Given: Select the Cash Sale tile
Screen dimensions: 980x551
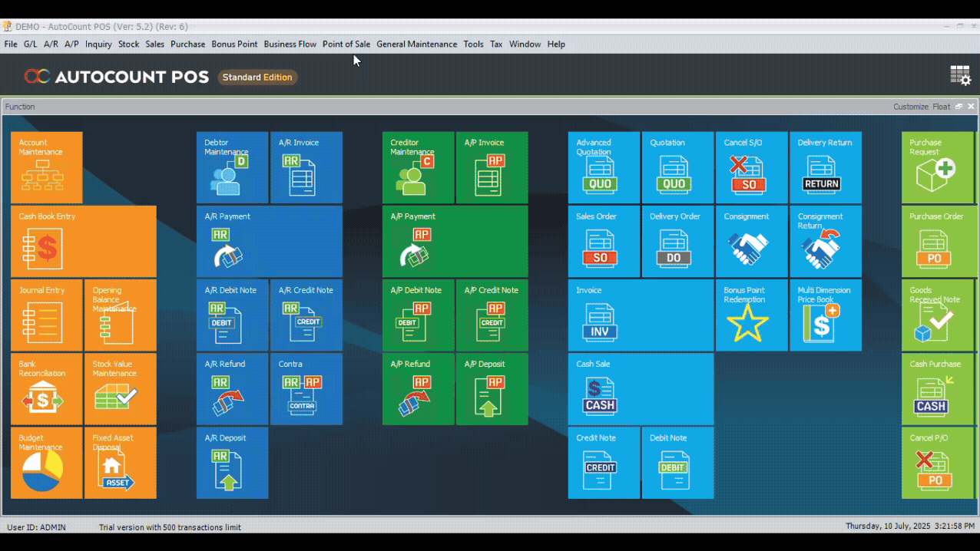Looking at the screenshot, I should click(641, 389).
